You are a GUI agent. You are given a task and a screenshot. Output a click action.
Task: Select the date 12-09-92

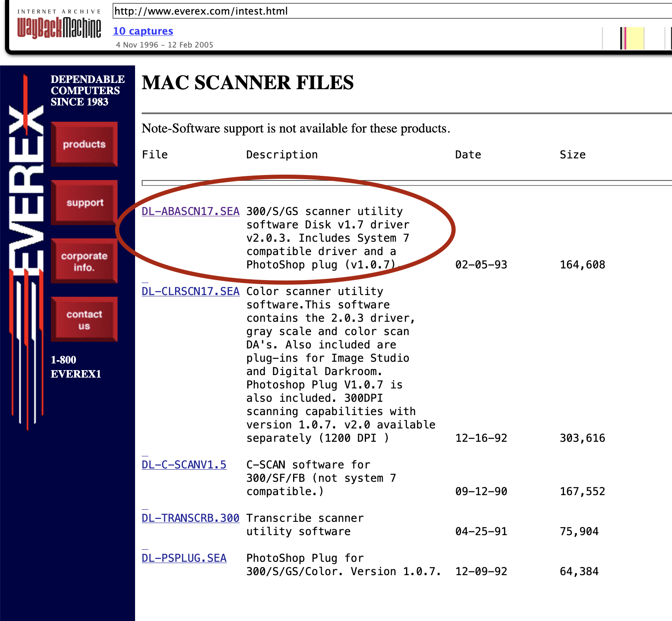[x=481, y=571]
